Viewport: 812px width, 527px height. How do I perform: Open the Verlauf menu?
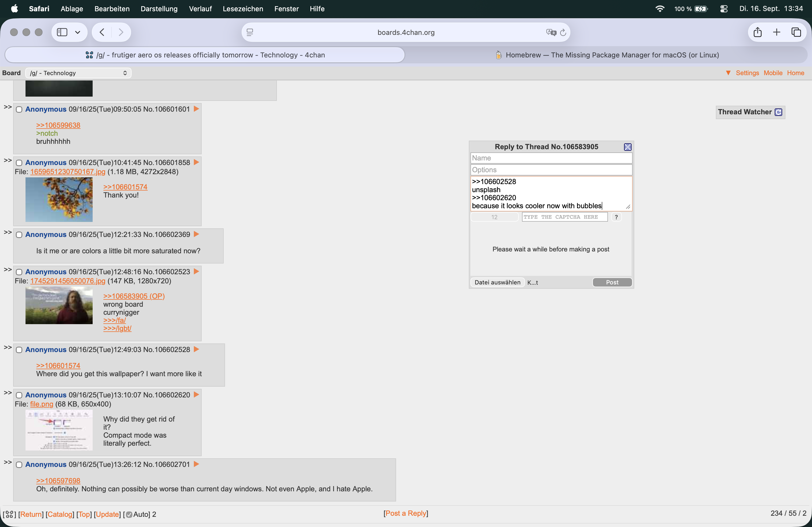pyautogui.click(x=200, y=9)
